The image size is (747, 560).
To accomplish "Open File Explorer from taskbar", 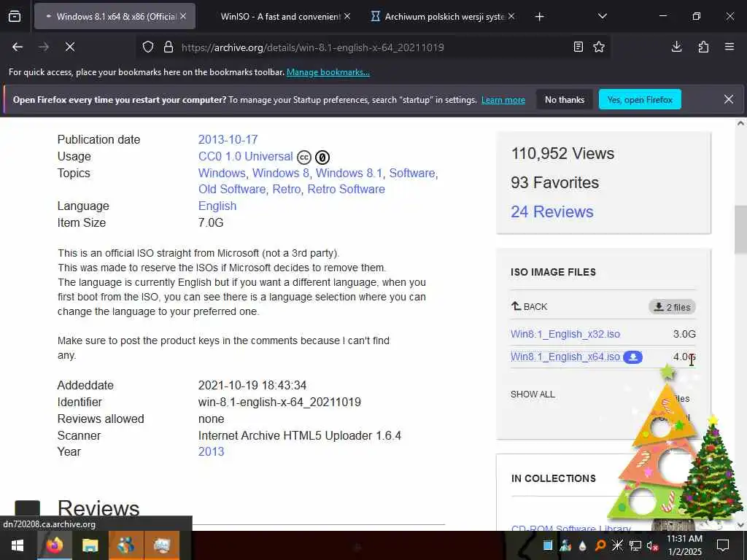I will (90, 545).
